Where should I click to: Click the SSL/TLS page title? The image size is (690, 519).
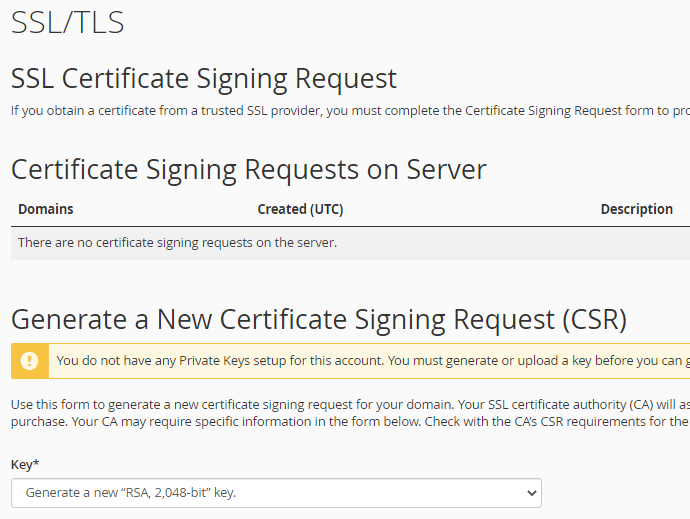68,23
